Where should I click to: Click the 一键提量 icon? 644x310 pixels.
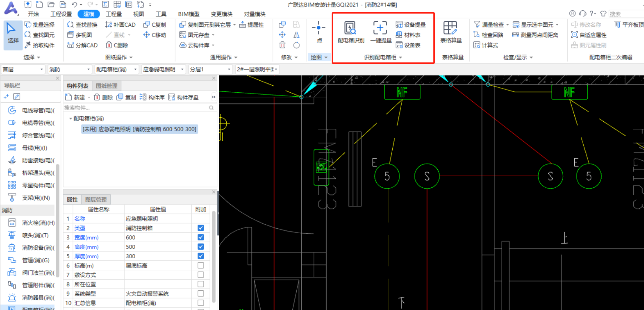(x=380, y=28)
